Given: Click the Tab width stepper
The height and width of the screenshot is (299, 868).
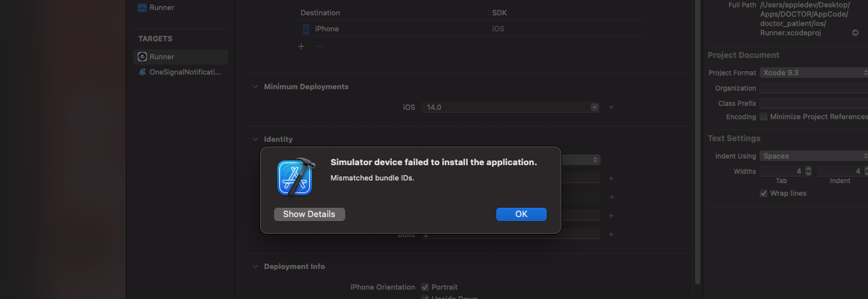Looking at the screenshot, I should point(808,171).
